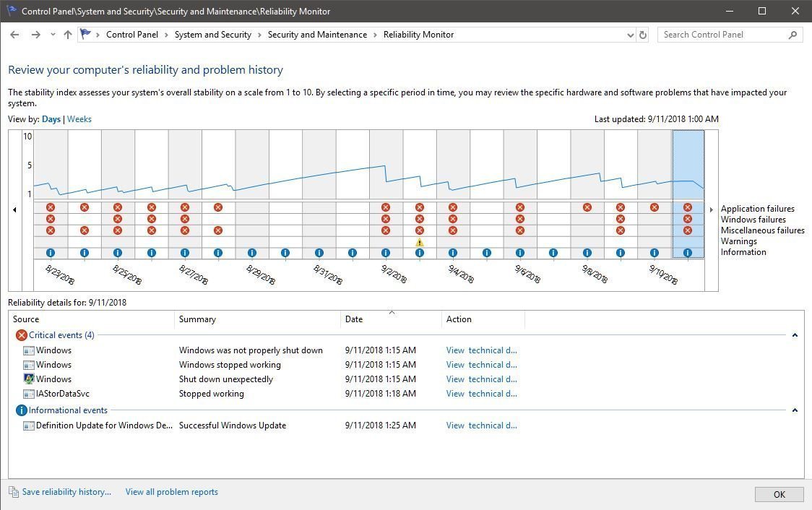Click the Save reliability history document icon
812x510 pixels.
(14, 492)
